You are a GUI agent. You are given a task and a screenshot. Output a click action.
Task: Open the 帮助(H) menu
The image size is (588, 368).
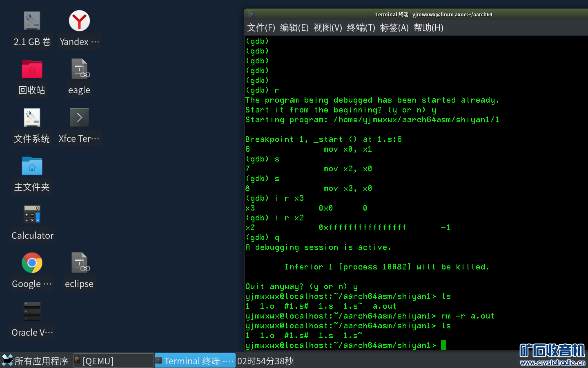pyautogui.click(x=428, y=28)
